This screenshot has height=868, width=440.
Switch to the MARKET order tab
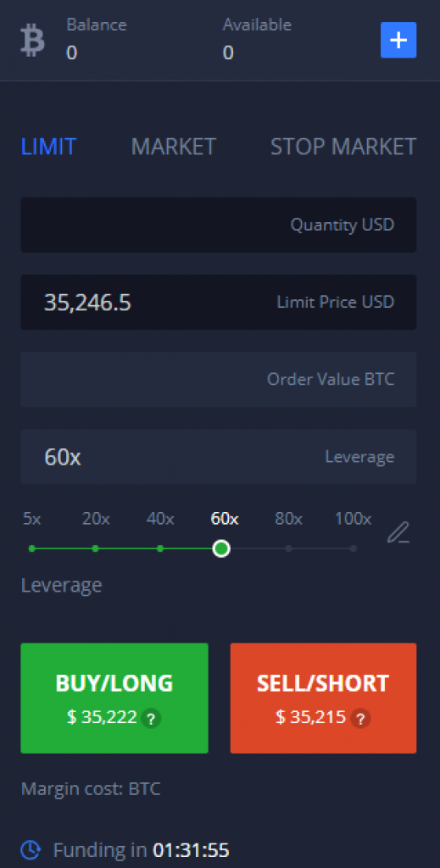[x=173, y=147]
